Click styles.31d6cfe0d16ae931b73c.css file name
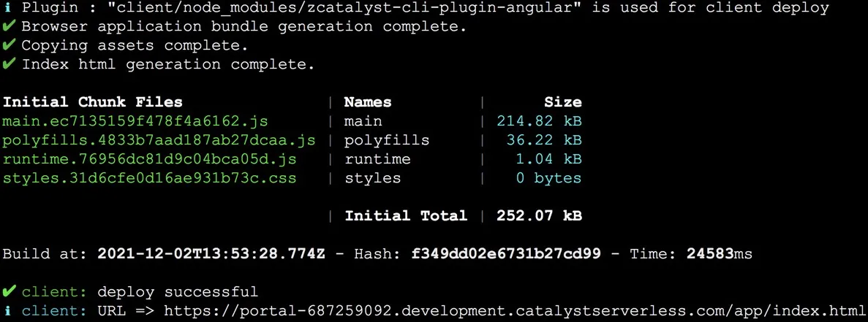 149,178
